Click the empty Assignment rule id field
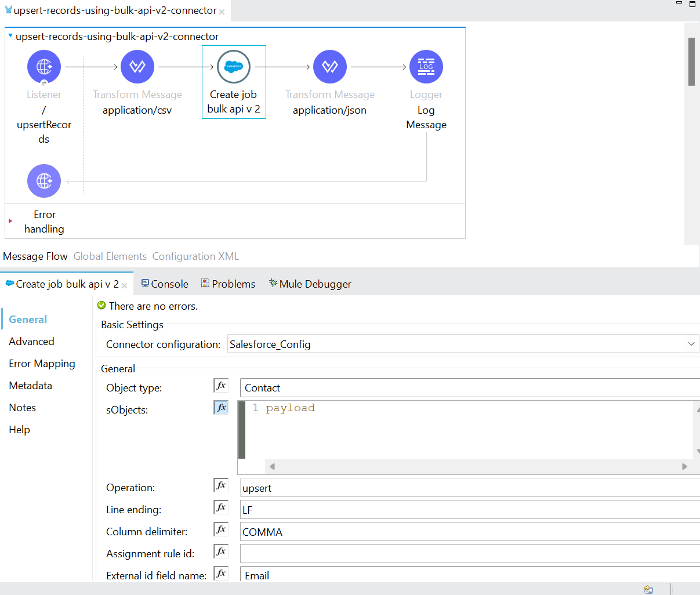Image resolution: width=700 pixels, height=595 pixels. tap(470, 554)
